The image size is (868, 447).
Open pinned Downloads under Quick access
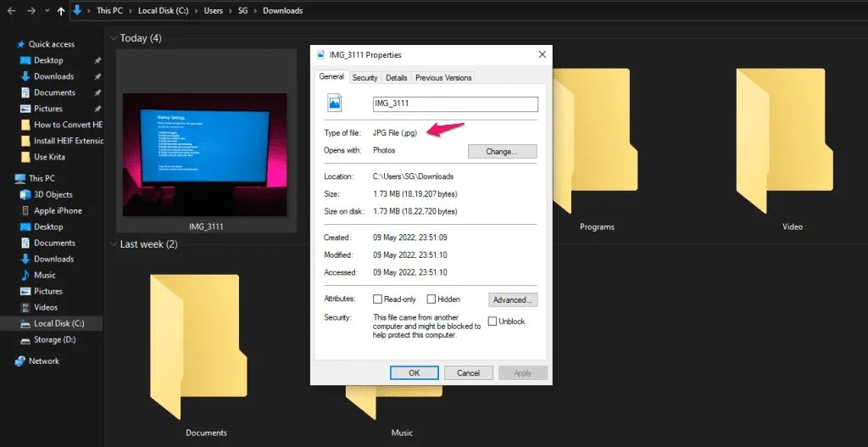pyautogui.click(x=53, y=76)
